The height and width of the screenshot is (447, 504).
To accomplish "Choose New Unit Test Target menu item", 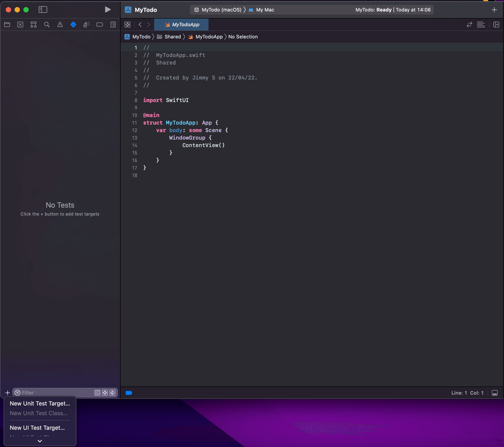I will [40, 403].
